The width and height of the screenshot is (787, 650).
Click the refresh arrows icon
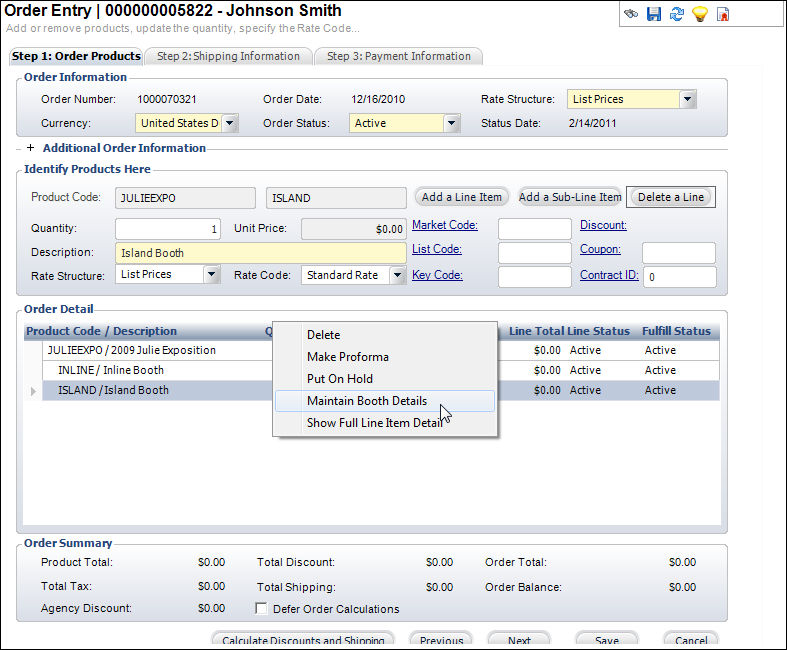point(677,14)
